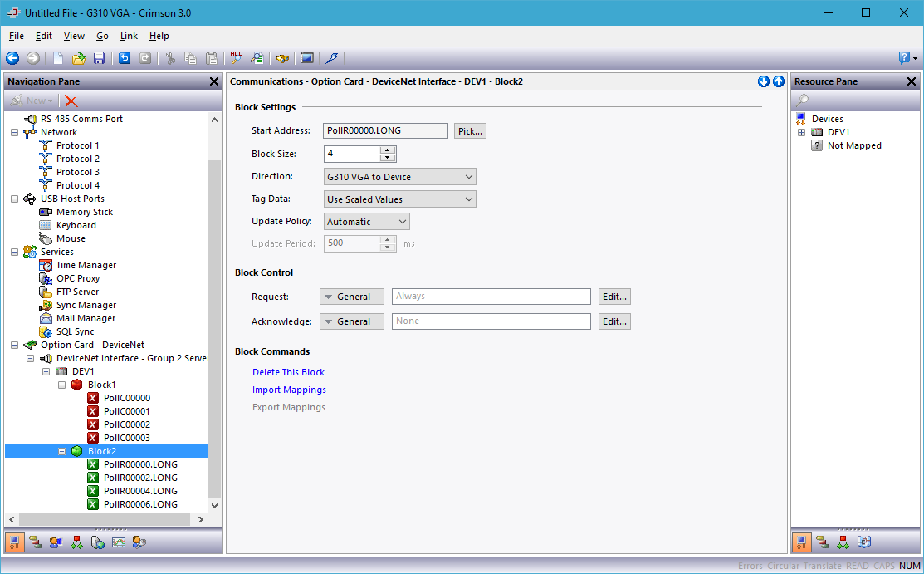Open the Request General mode dropdown
The height and width of the screenshot is (574, 924).
point(352,297)
